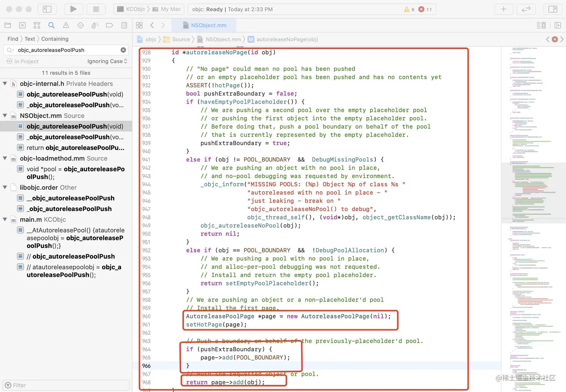Open the related items grid menu
Screen dimensions: 566x392
pyautogui.click(x=139, y=25)
